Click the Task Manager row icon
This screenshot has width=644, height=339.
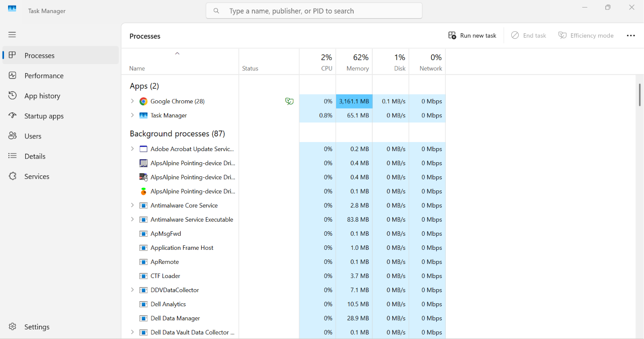(143, 115)
